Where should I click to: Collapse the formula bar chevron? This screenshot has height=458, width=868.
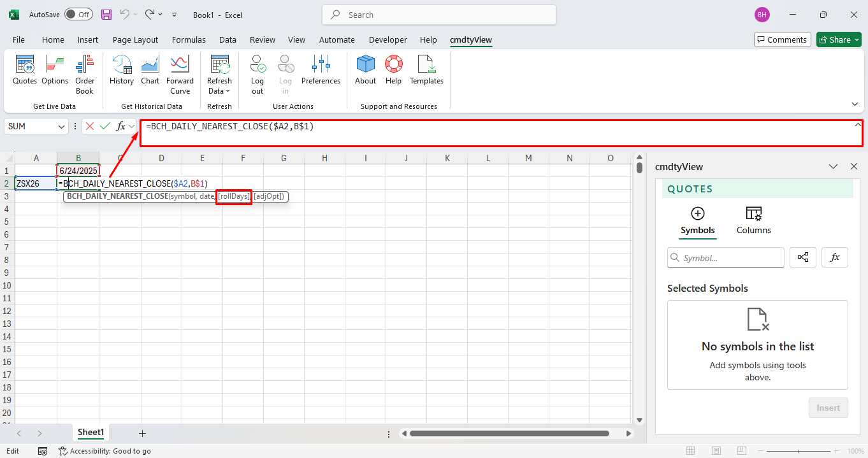click(x=857, y=125)
